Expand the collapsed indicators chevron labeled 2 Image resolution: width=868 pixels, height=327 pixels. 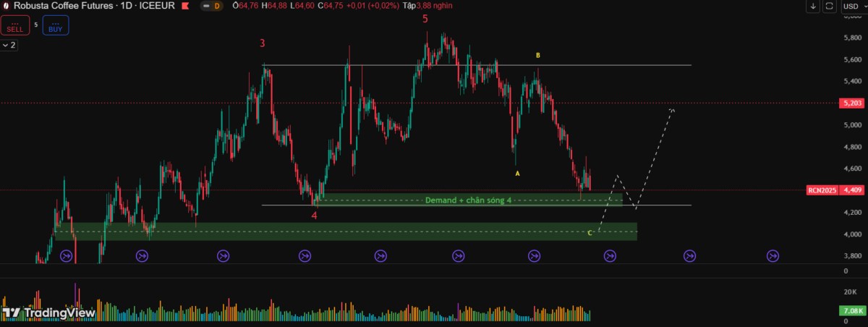click(x=9, y=45)
